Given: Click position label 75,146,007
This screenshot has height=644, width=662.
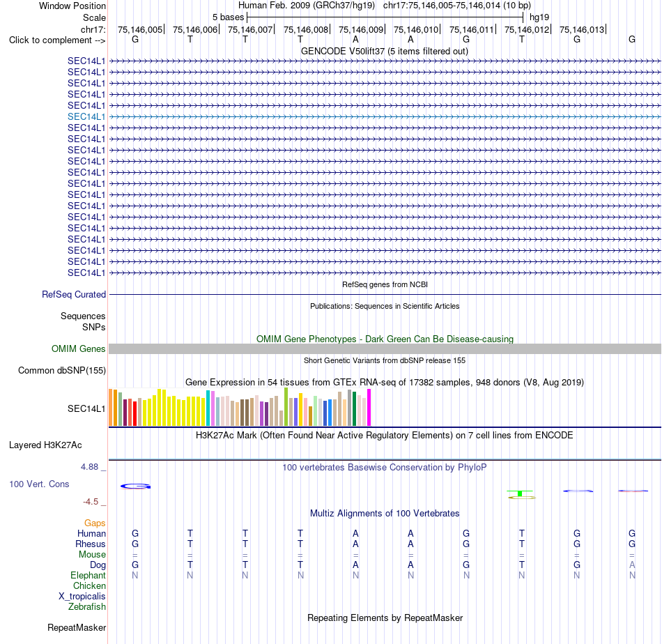Looking at the screenshot, I should coord(250,29).
